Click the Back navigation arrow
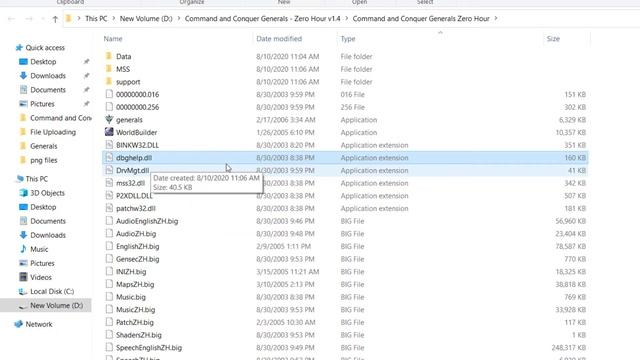 (11, 19)
